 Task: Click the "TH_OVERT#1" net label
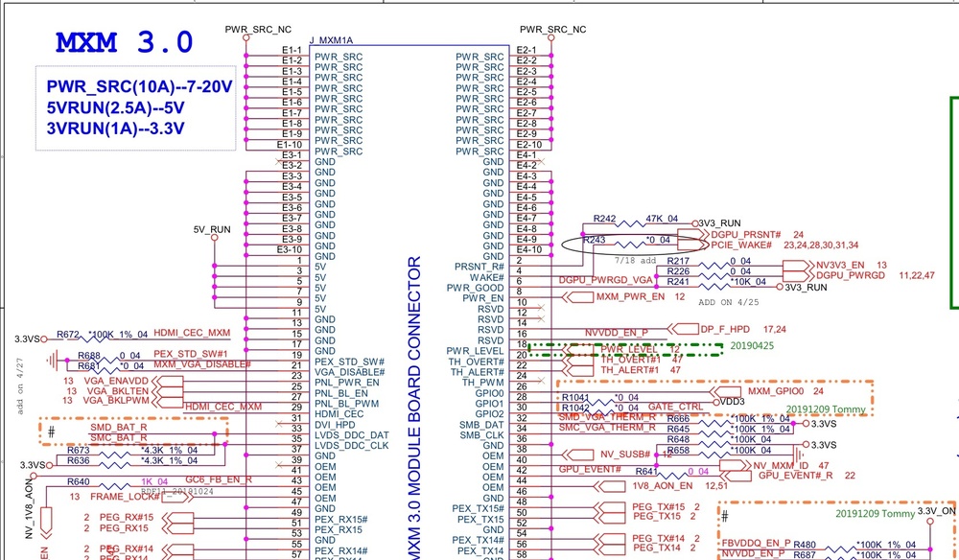[630, 361]
